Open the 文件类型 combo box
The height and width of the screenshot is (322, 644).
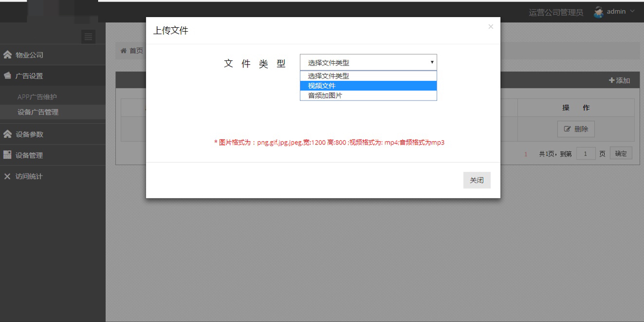368,62
